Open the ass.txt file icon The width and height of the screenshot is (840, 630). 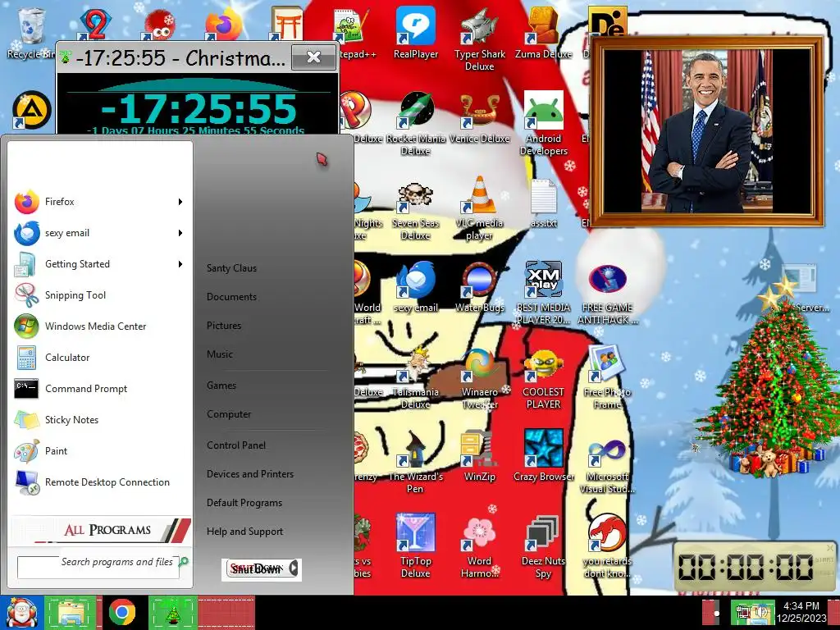(x=543, y=203)
